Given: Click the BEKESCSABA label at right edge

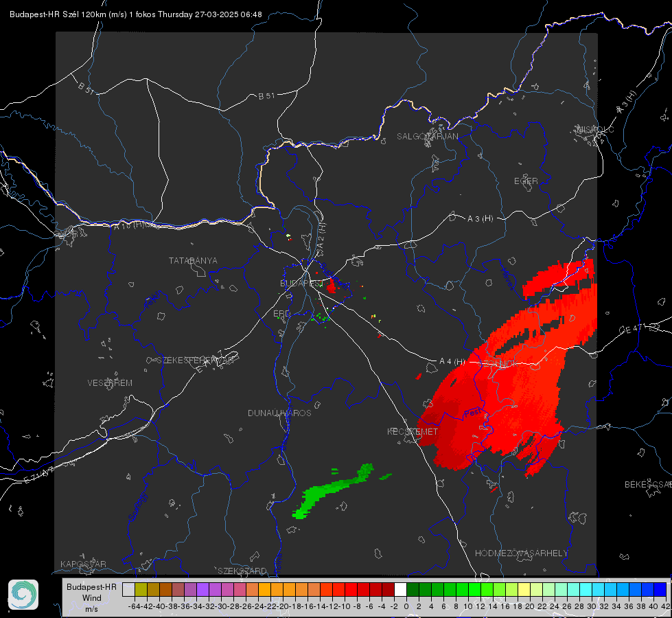Looking at the screenshot, I should (x=648, y=485).
